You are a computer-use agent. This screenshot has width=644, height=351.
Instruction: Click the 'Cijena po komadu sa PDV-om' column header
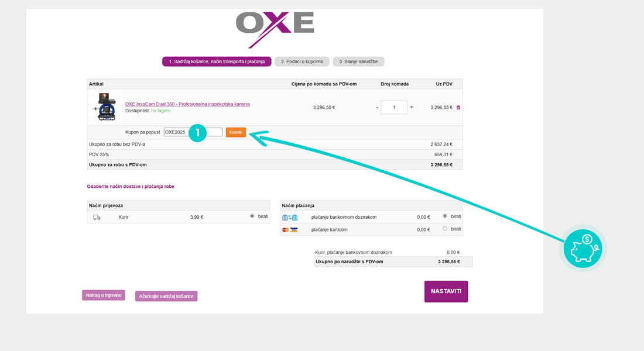(324, 84)
